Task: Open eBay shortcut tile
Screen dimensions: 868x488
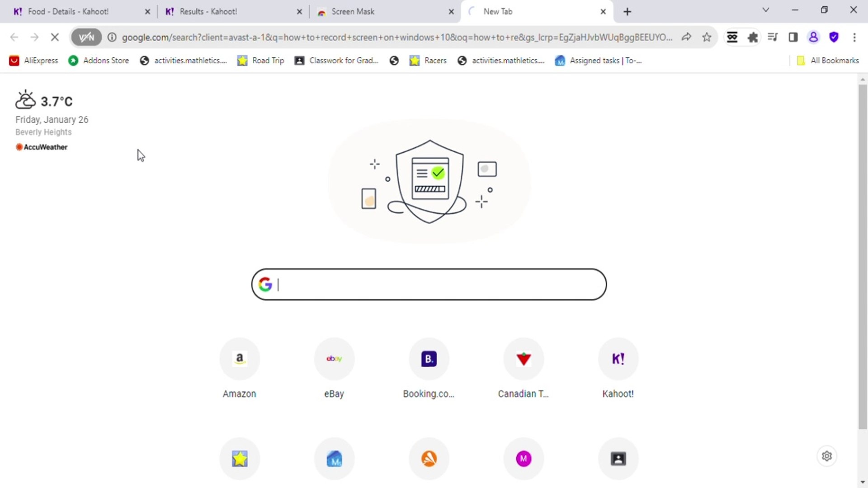Action: coord(334,369)
